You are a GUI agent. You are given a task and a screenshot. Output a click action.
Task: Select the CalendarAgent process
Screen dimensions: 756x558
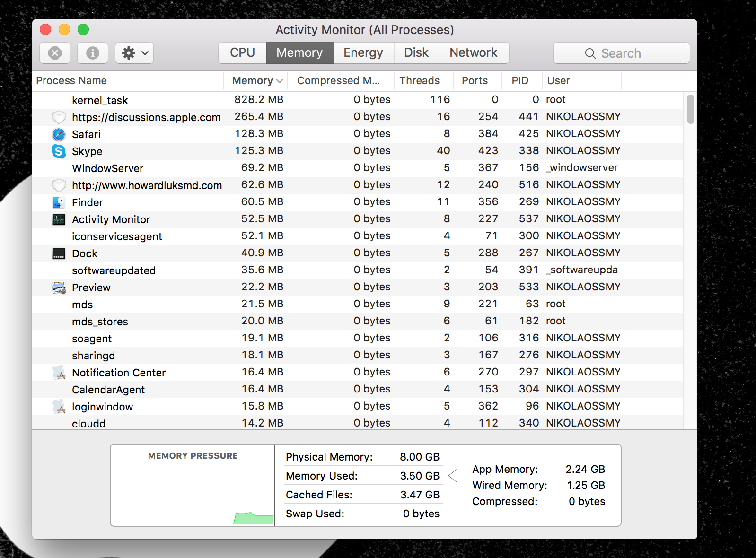pos(358,390)
